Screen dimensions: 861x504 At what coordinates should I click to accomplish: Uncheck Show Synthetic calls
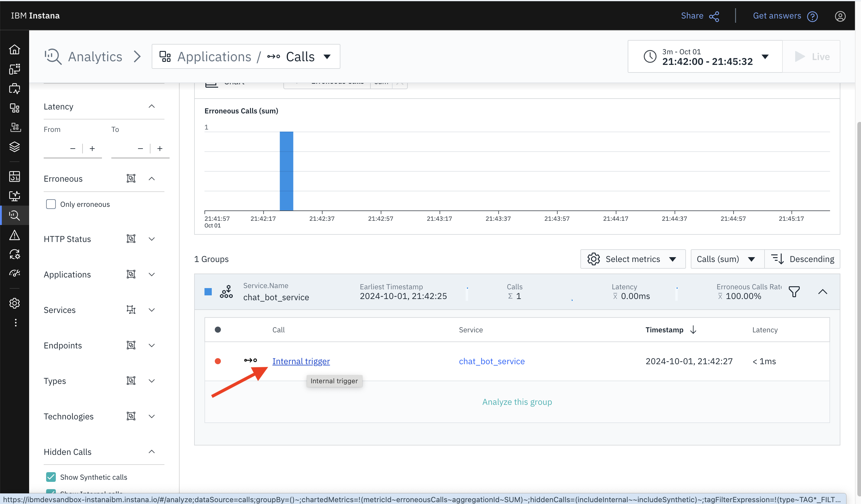coord(51,477)
